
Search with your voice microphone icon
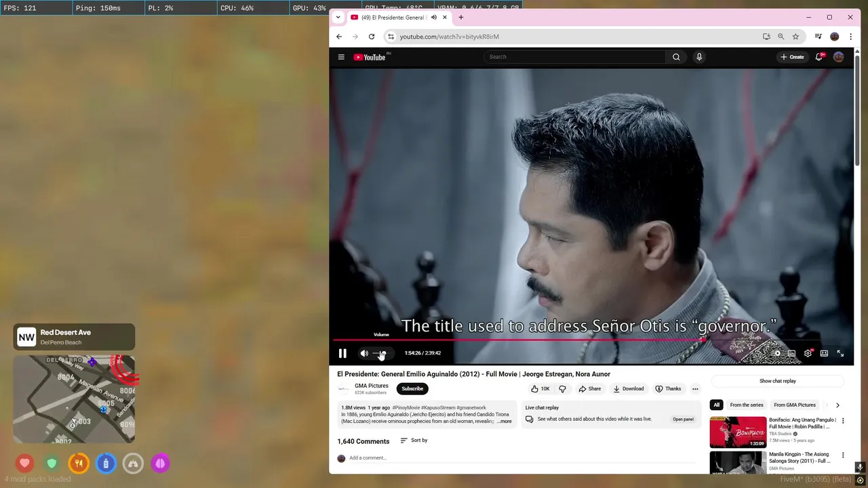click(699, 57)
